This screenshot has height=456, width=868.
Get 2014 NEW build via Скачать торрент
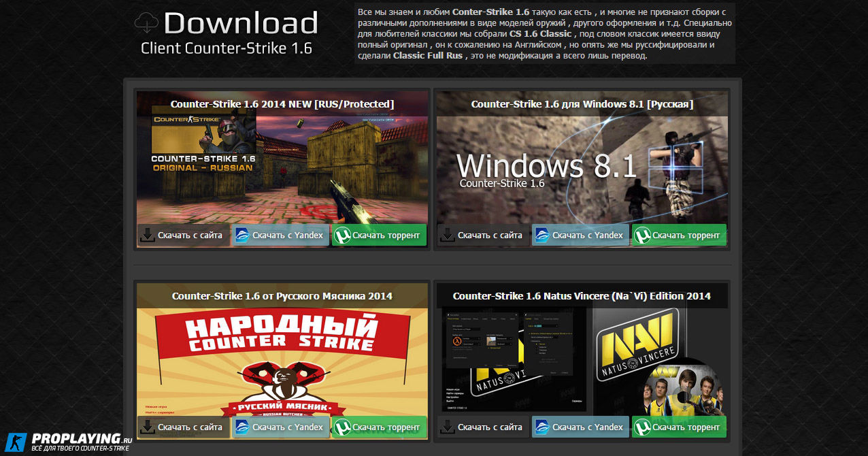379,235
